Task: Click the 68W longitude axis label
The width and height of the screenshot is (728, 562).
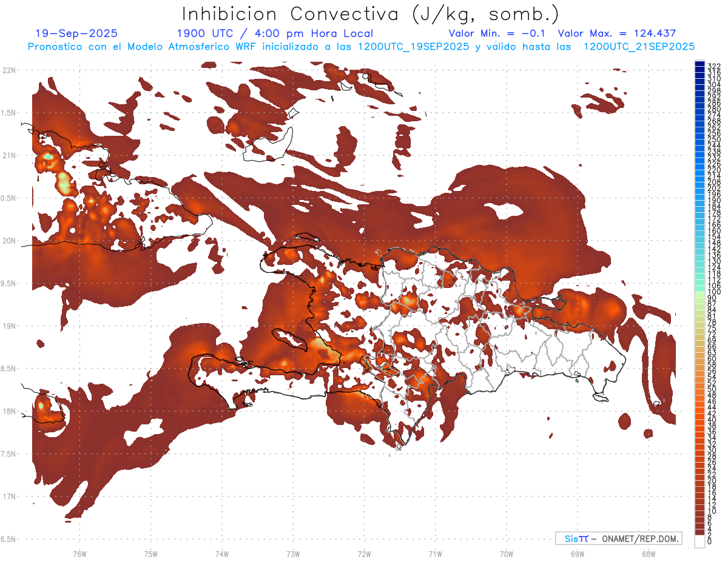Action: [x=648, y=554]
